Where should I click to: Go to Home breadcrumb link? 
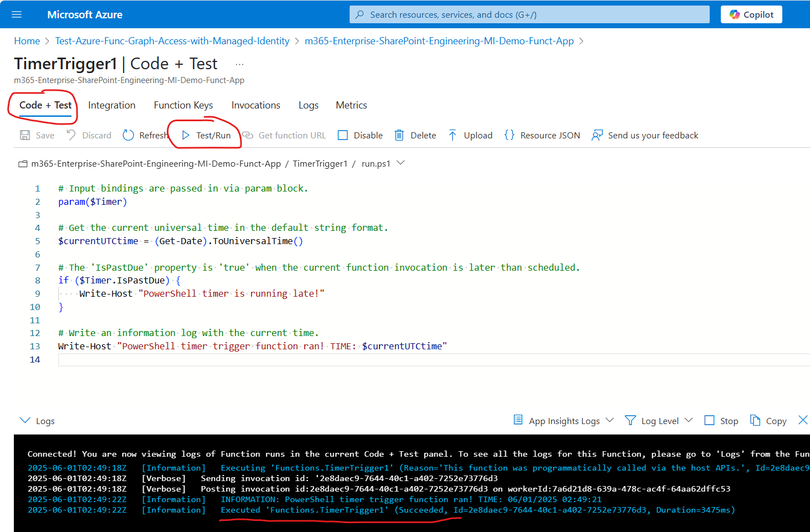(x=27, y=41)
